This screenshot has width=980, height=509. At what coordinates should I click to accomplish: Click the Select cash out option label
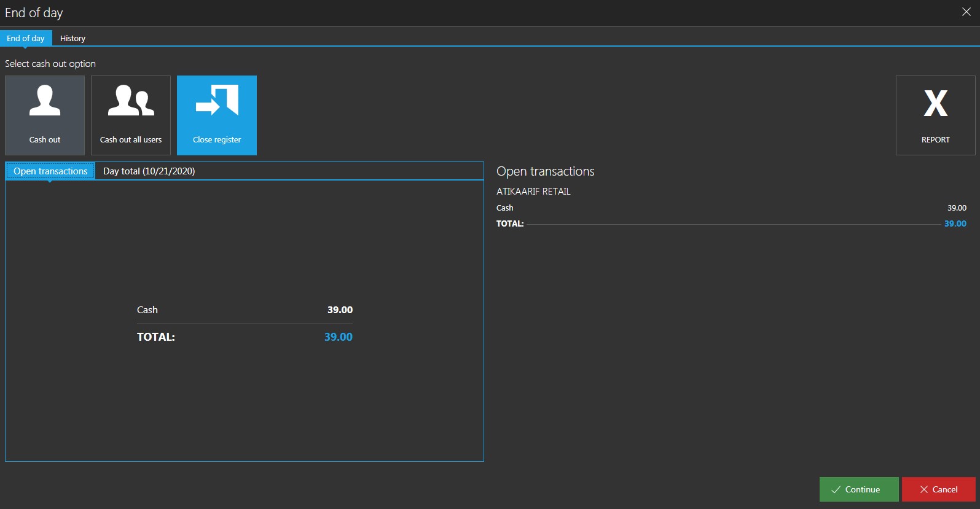(x=50, y=64)
